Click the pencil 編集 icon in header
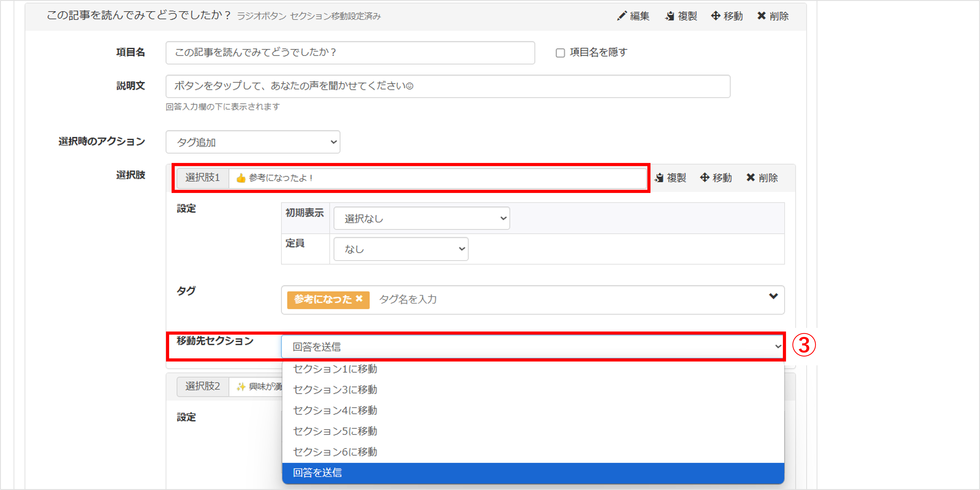The width and height of the screenshot is (980, 490). click(622, 16)
